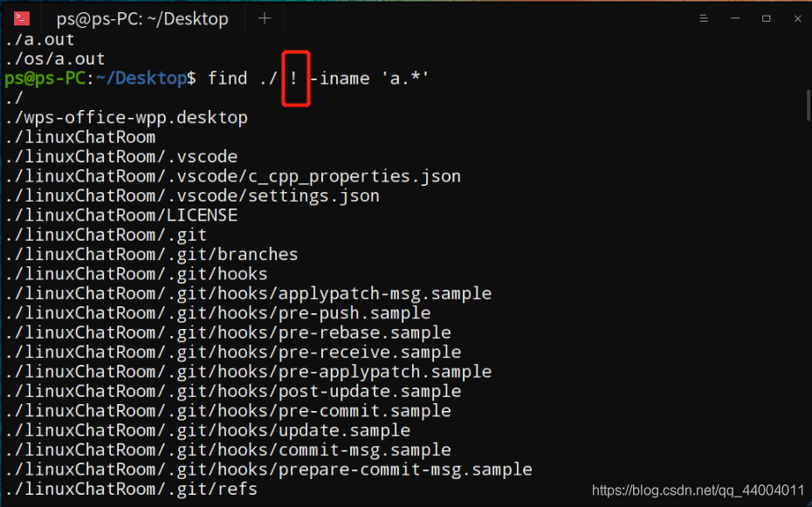Viewport: 812px width, 507px height.
Task: Maximize the terminal window
Action: 767,18
